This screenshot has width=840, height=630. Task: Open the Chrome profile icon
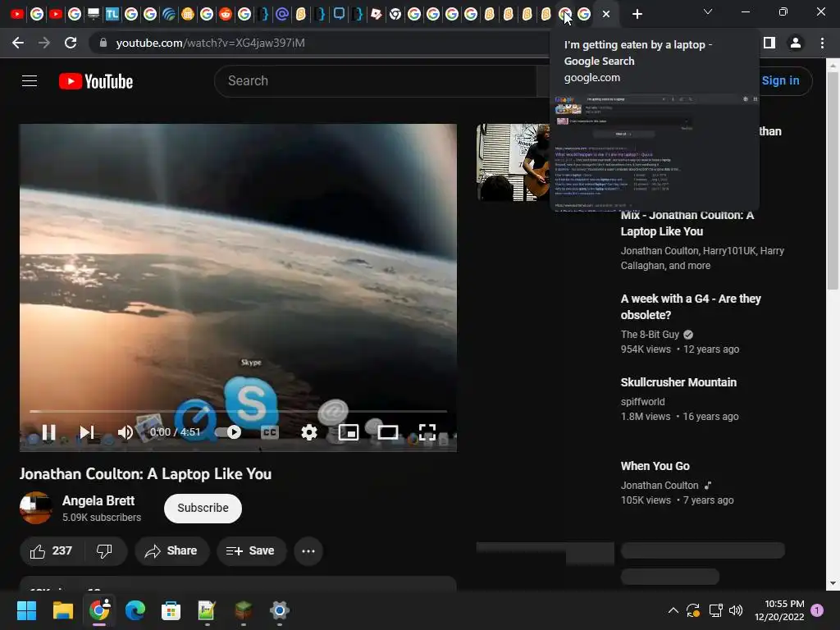pyautogui.click(x=796, y=43)
